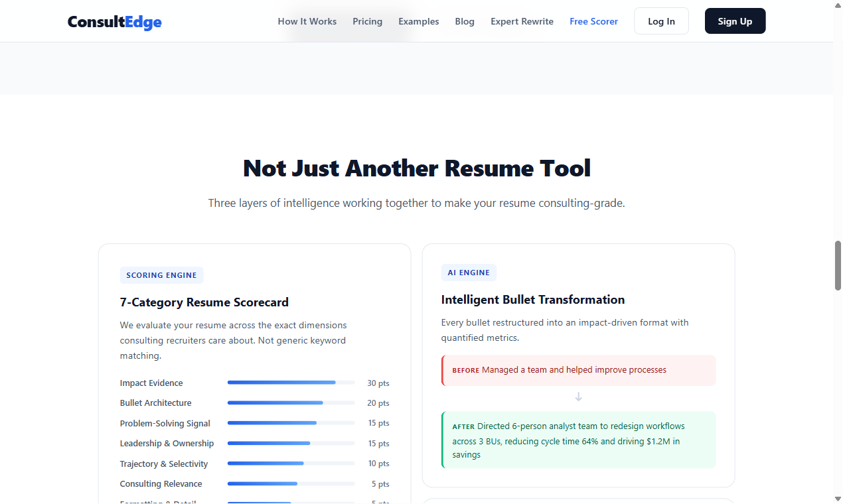This screenshot has width=843, height=504.
Task: Open Expert Rewrite in the navigation
Action: coord(522,21)
